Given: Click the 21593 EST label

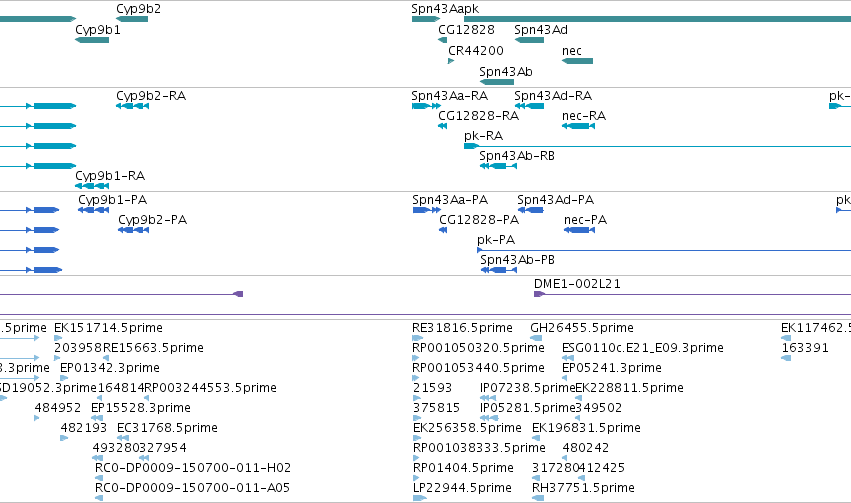Looking at the screenshot, I should [x=432, y=388].
